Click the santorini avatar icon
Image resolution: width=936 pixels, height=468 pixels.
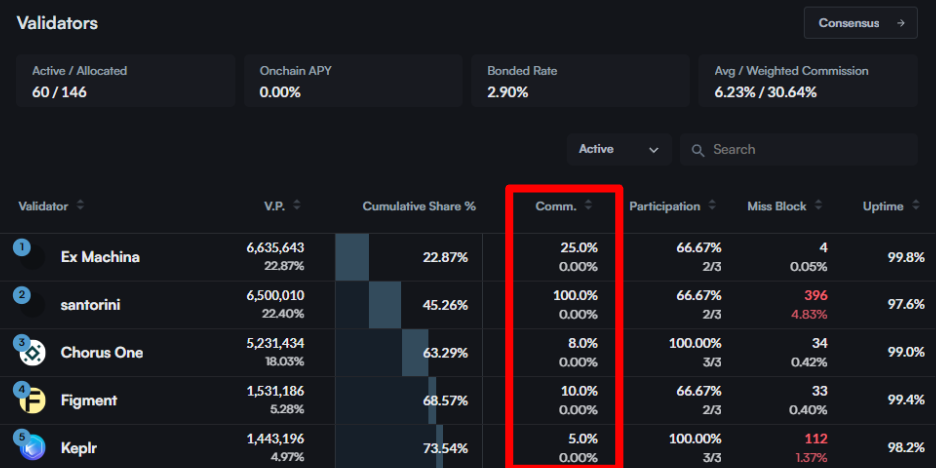pyautogui.click(x=33, y=305)
